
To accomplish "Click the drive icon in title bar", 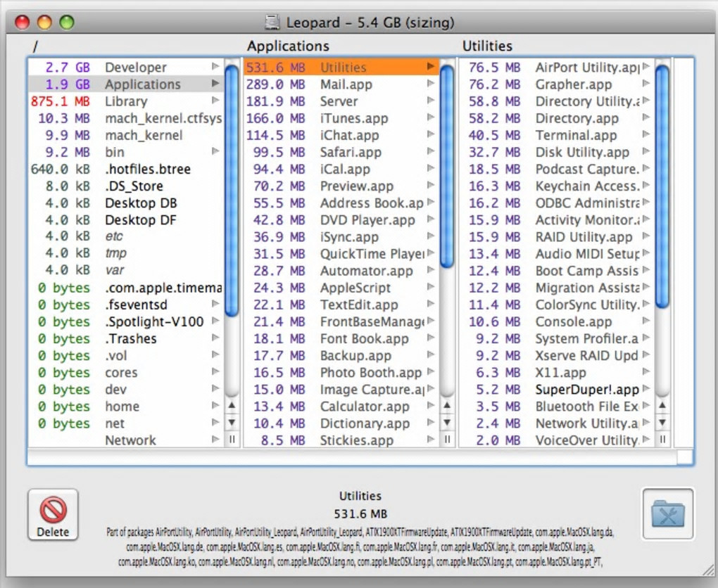I will pos(272,23).
